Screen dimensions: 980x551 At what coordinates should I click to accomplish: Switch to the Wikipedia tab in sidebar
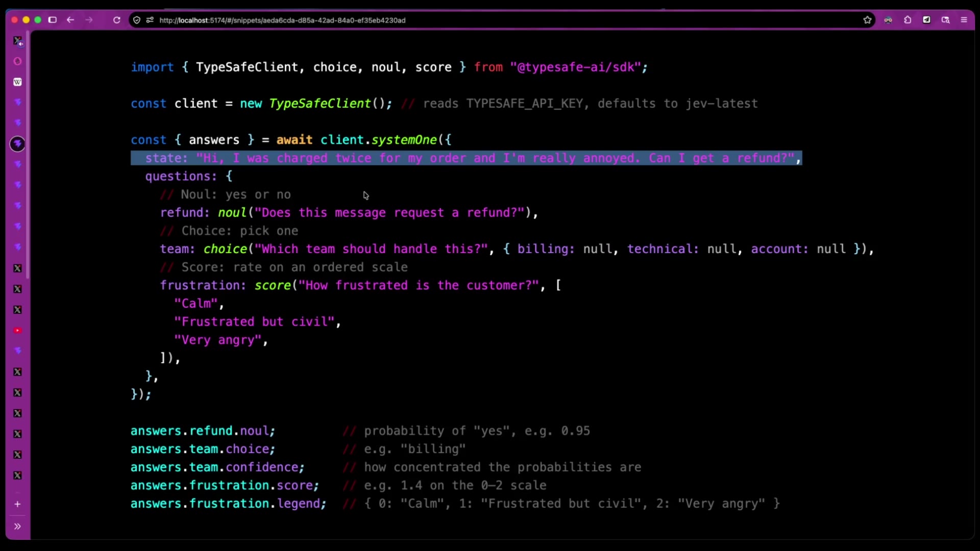click(x=17, y=82)
